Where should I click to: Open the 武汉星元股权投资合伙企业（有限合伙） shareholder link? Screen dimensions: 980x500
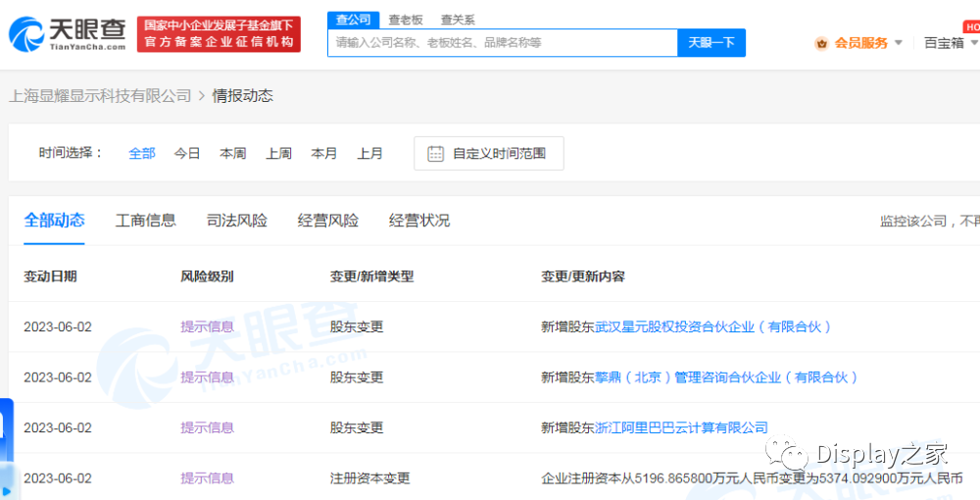click(x=712, y=326)
